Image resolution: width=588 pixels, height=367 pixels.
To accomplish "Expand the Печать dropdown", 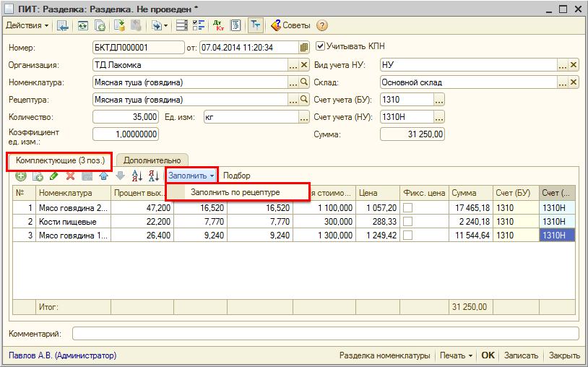I will (x=456, y=355).
